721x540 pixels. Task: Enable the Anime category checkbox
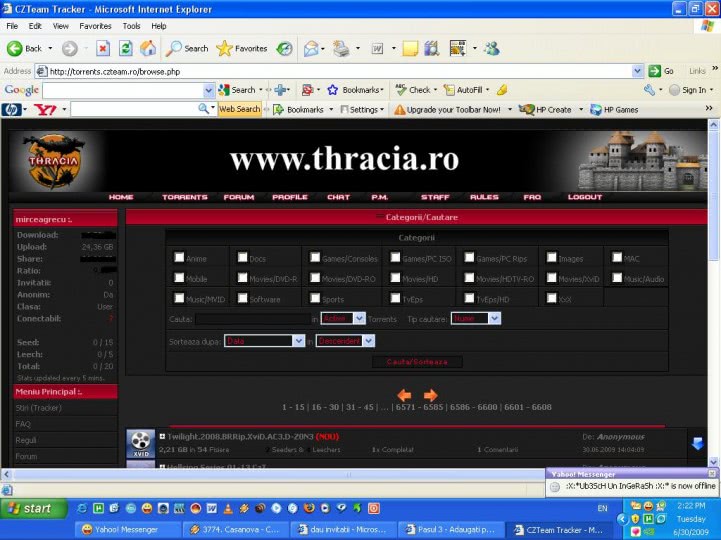coord(180,257)
